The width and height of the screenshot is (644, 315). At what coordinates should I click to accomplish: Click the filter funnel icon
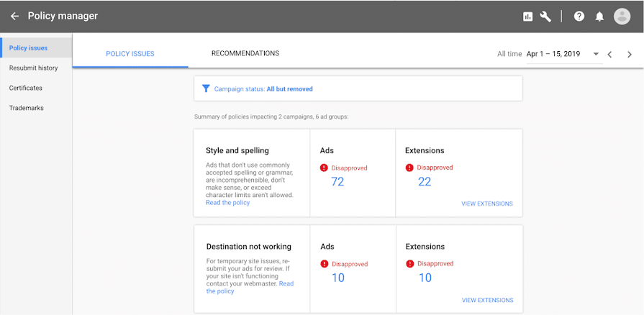(206, 88)
